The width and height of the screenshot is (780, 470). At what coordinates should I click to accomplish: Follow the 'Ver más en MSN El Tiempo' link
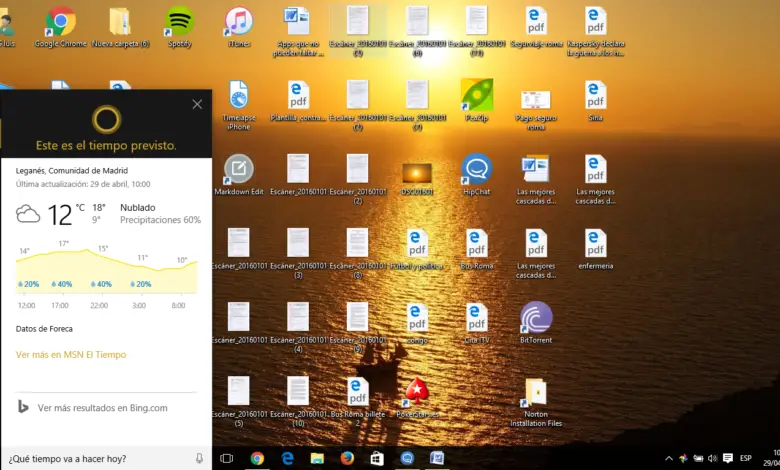tap(71, 355)
